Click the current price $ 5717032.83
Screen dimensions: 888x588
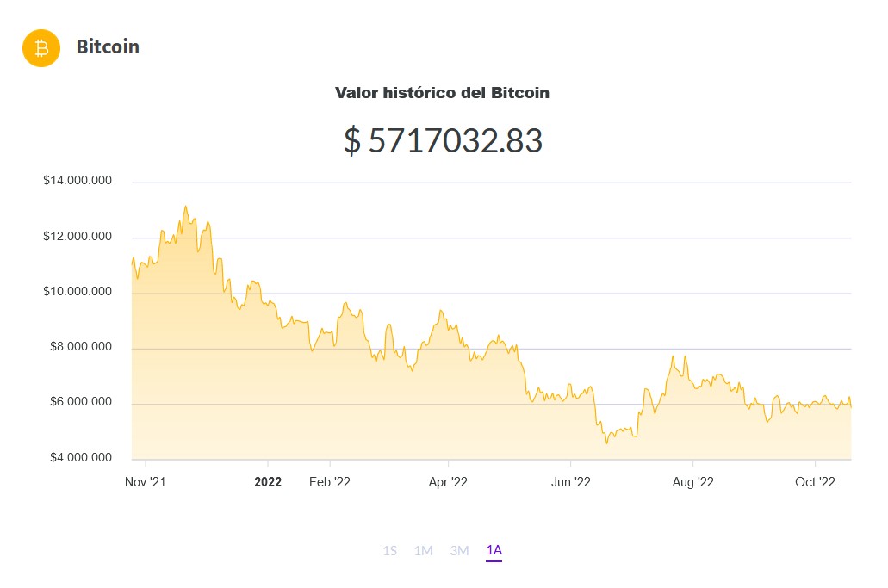click(443, 140)
